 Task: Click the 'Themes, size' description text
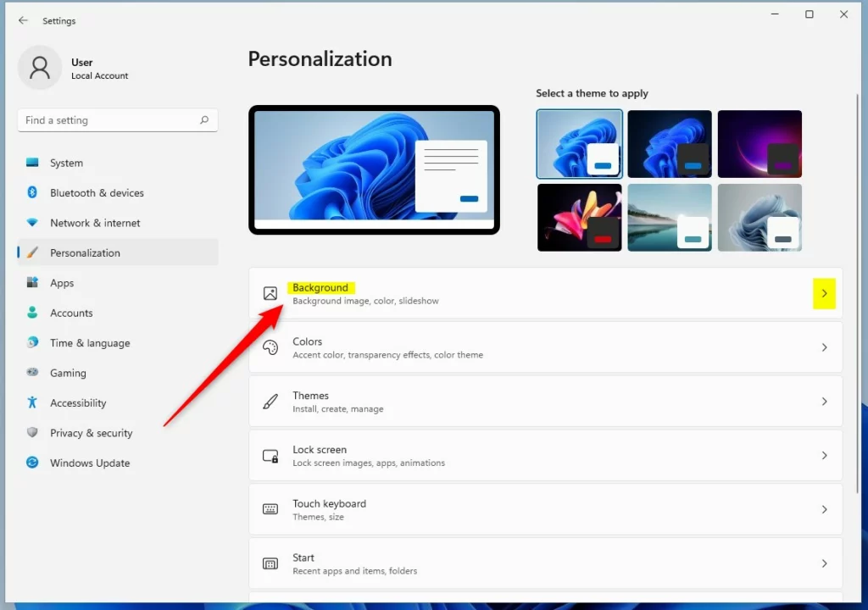coord(319,517)
